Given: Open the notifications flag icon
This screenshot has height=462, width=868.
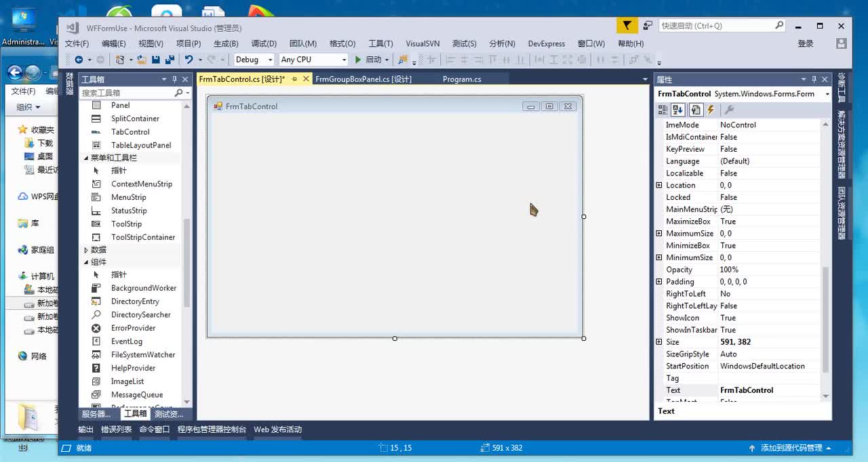Looking at the screenshot, I should click(627, 25).
